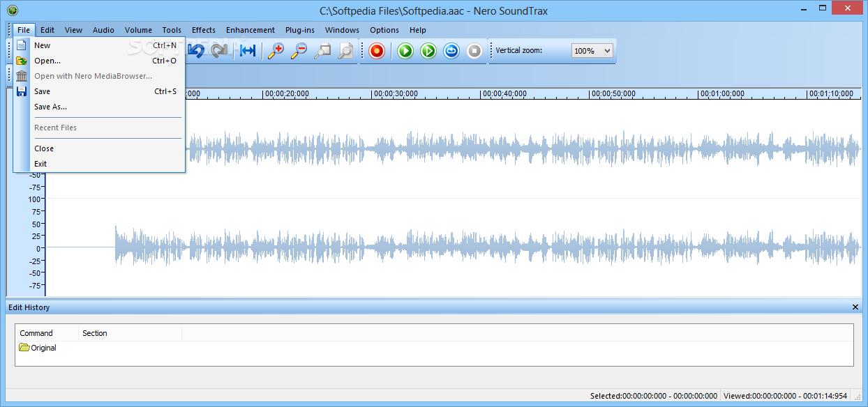Click the File menu
Image resolution: width=868 pixels, height=407 pixels.
[24, 30]
